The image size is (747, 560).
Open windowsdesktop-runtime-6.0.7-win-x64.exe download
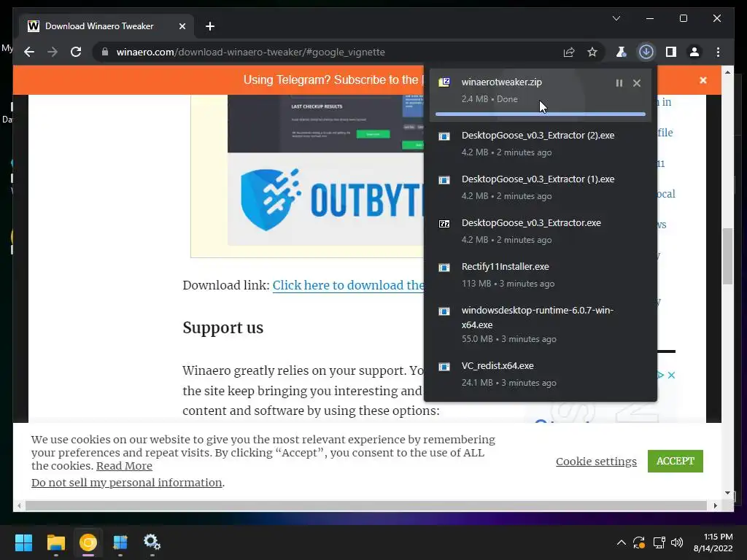point(541,324)
